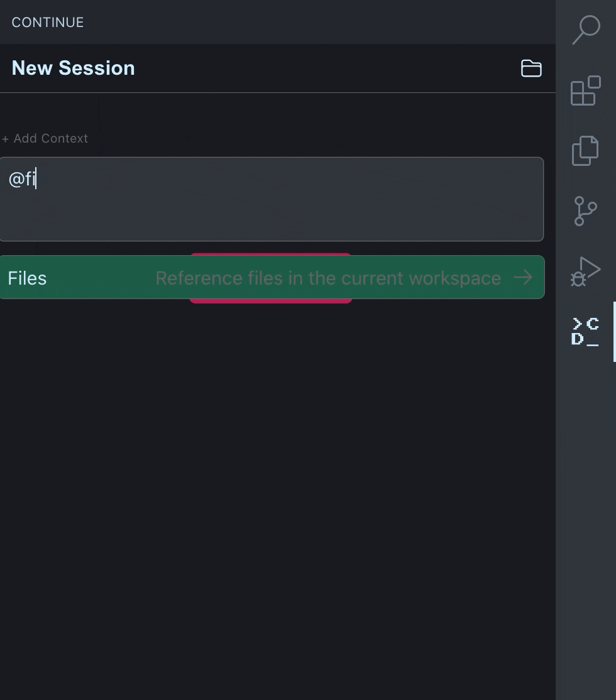Select Files from the context provider suggestions
This screenshot has width=616, height=700.
(x=270, y=277)
